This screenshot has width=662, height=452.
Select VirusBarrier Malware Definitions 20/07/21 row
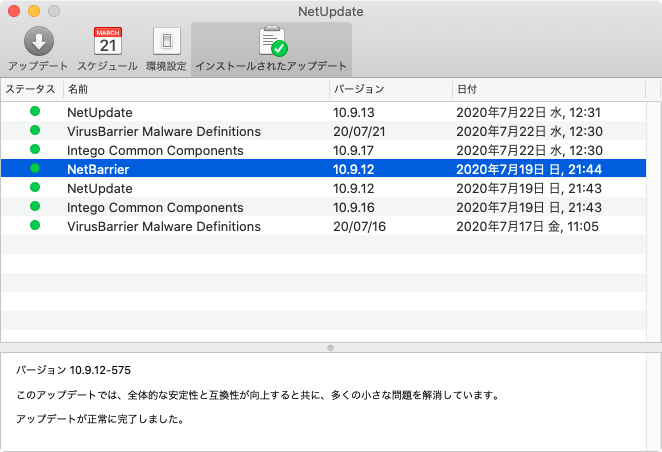(x=323, y=131)
